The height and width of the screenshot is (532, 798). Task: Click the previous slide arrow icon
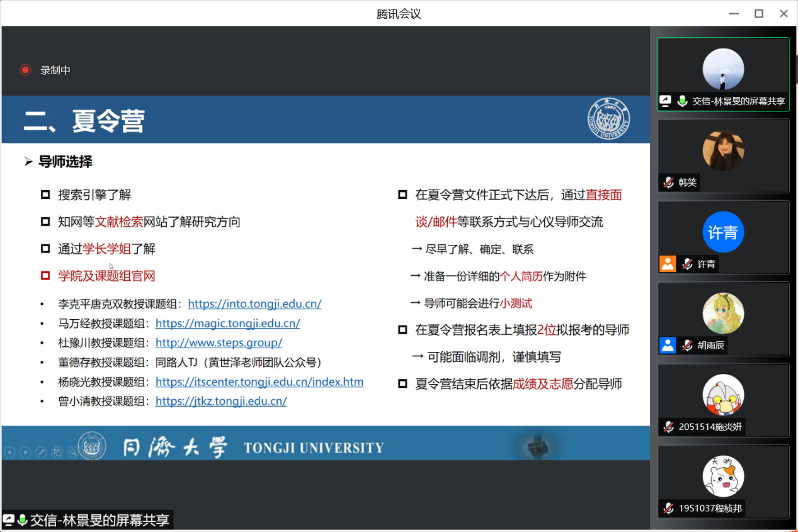pos(9,452)
